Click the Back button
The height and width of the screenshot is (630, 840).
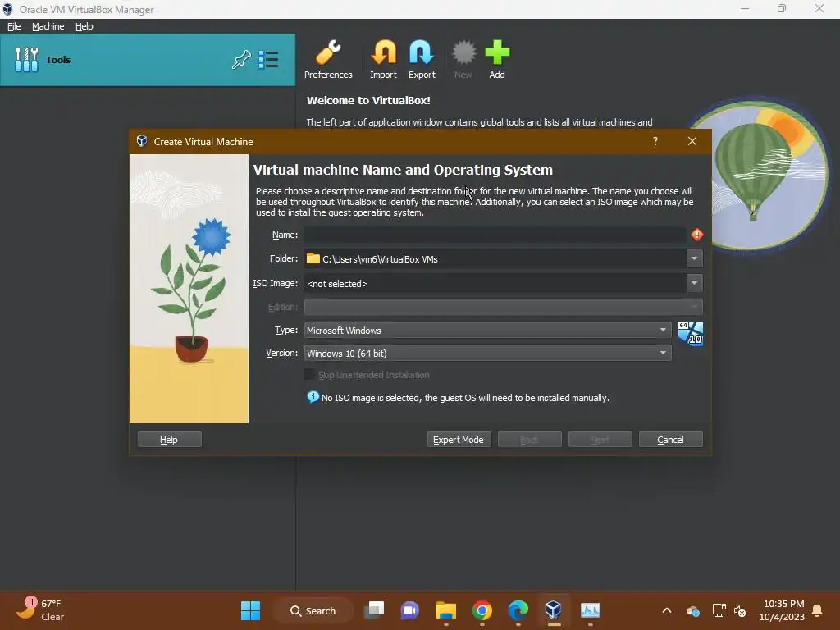pos(529,440)
